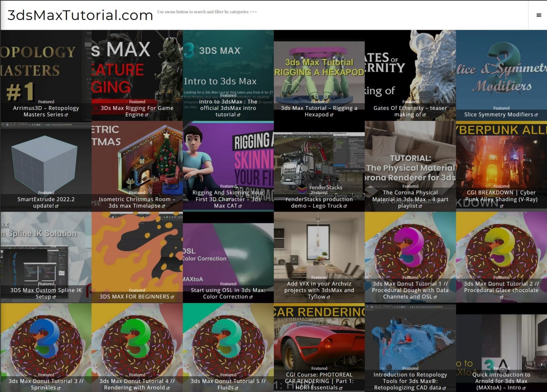
Task: Open renderStacks production demo Lego Truck
Action: (319, 202)
